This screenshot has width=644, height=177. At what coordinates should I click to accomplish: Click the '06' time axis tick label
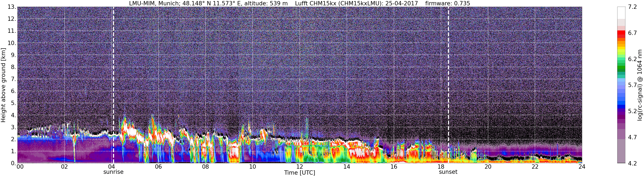point(159,167)
